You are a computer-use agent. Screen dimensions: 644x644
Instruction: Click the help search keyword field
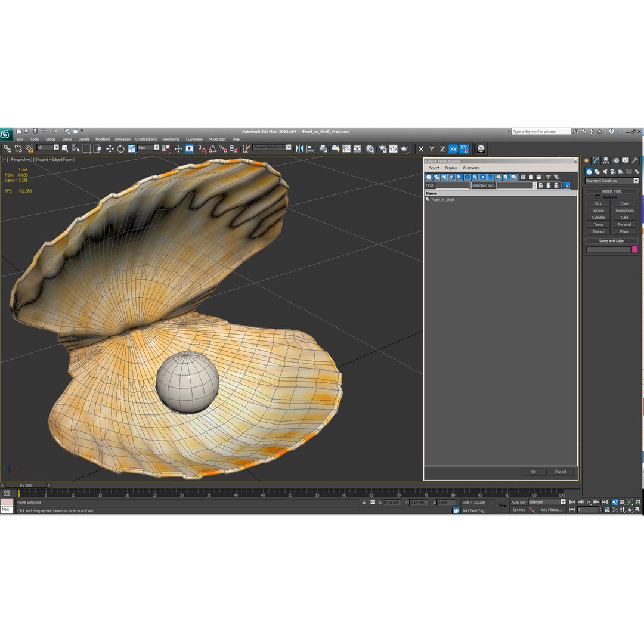click(x=541, y=131)
